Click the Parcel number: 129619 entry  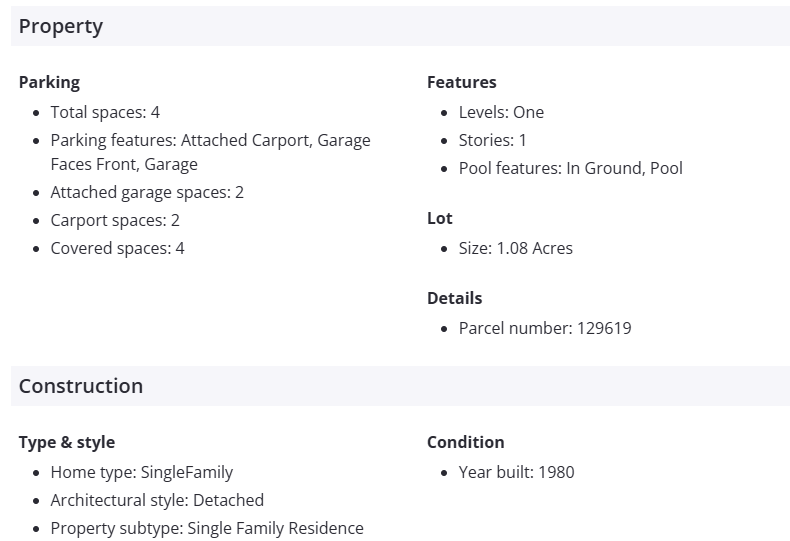pos(545,328)
